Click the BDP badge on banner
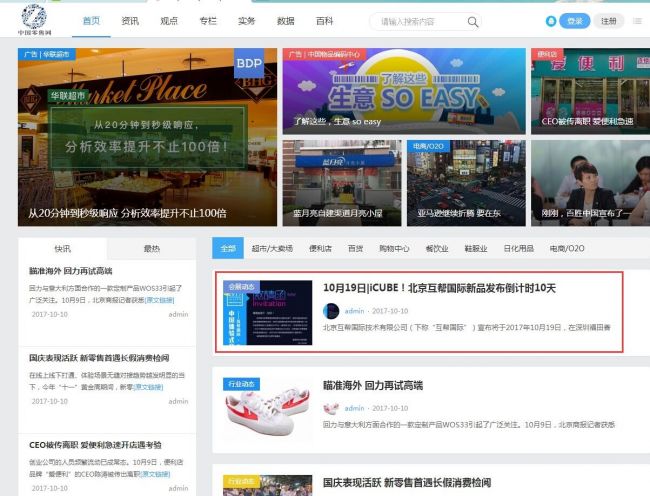The width and height of the screenshot is (650, 496). (x=249, y=63)
